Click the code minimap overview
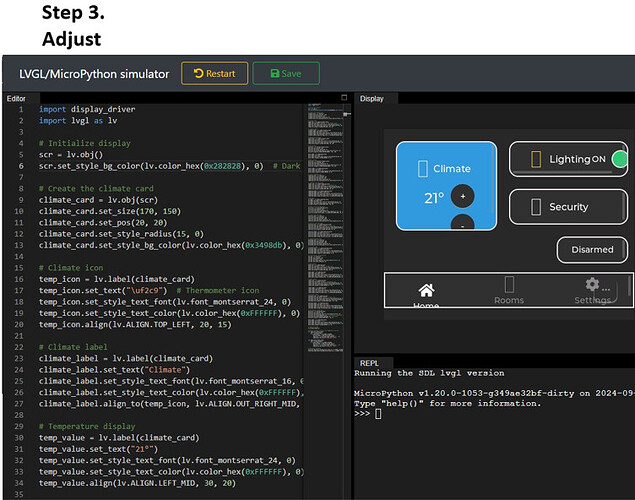This screenshot has height=500, width=635. [x=325, y=228]
